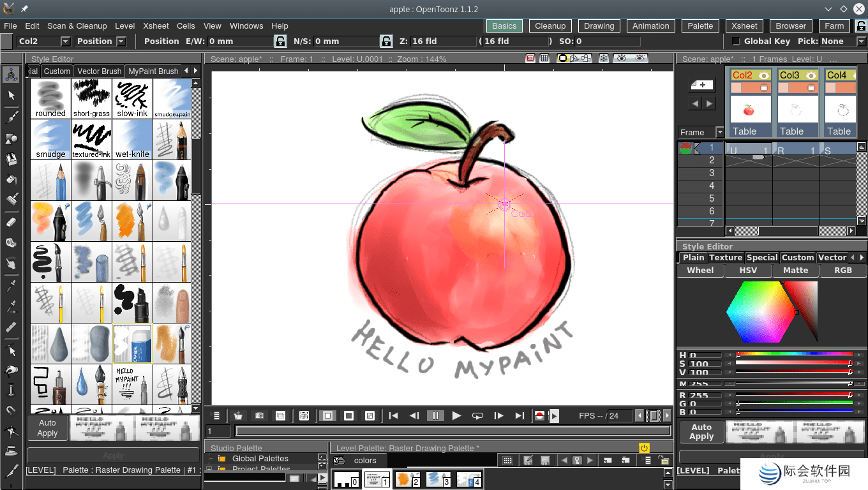Viewport: 868px width, 490px height.
Task: Select the Selection arrow tool
Action: pos(10,95)
